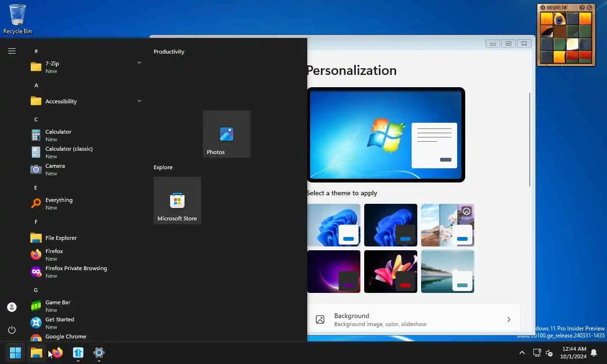
Task: Apply the Windows light bloom theme
Action: pyautogui.click(x=334, y=225)
